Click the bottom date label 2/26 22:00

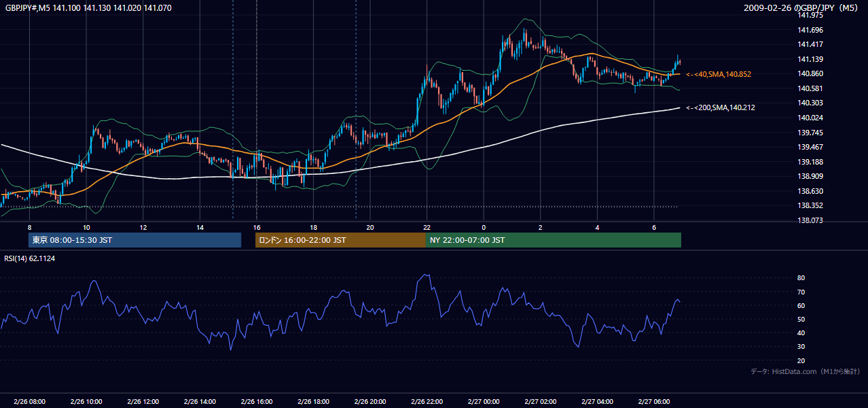427,402
